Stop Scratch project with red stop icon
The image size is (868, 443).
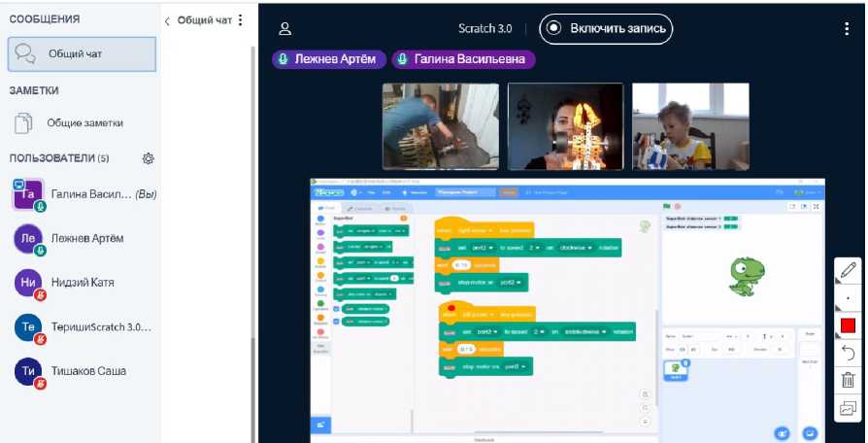tap(677, 207)
